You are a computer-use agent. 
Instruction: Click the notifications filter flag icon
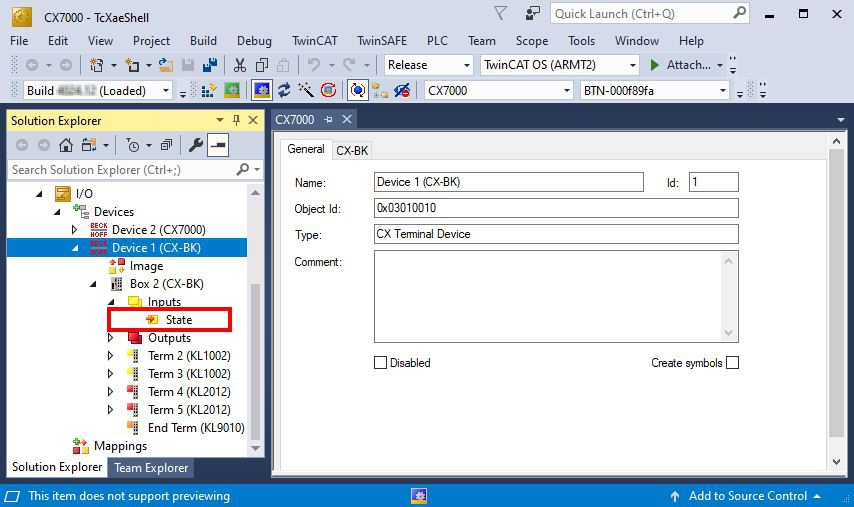[x=501, y=13]
